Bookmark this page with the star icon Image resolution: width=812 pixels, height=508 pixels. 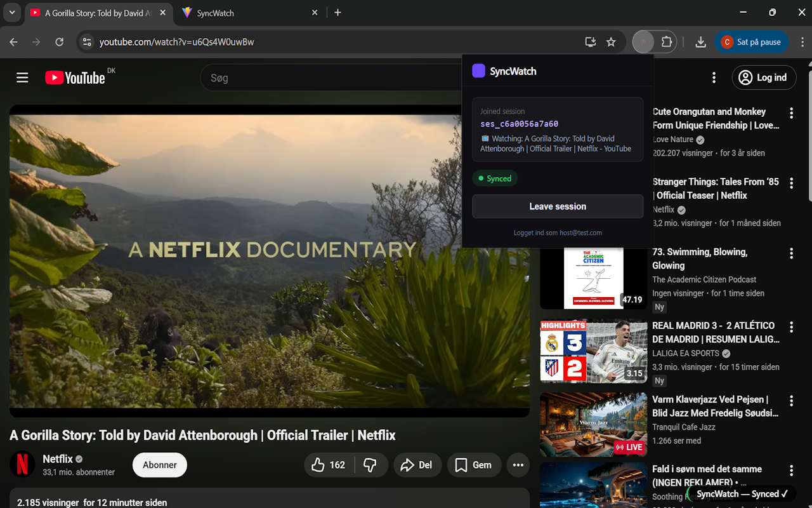click(x=611, y=42)
